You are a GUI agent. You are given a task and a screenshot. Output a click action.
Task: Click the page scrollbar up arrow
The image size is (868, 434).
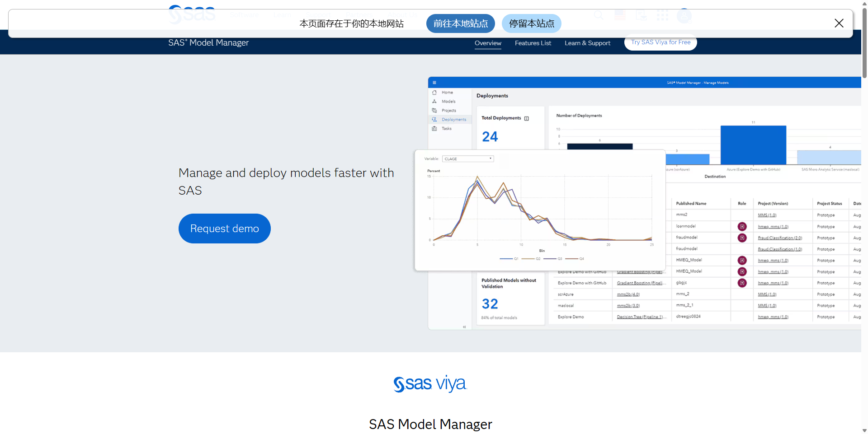tap(864, 3)
